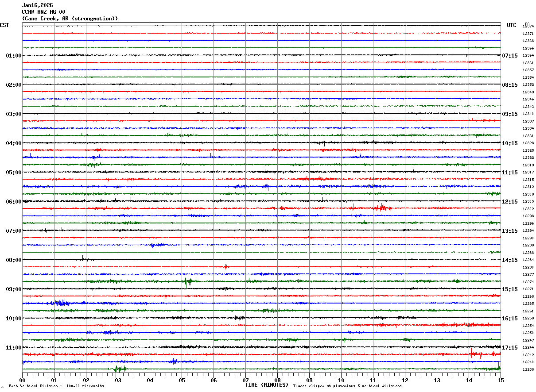Click the DC offset value "12317"
The image size is (536, 392).
[528, 173]
